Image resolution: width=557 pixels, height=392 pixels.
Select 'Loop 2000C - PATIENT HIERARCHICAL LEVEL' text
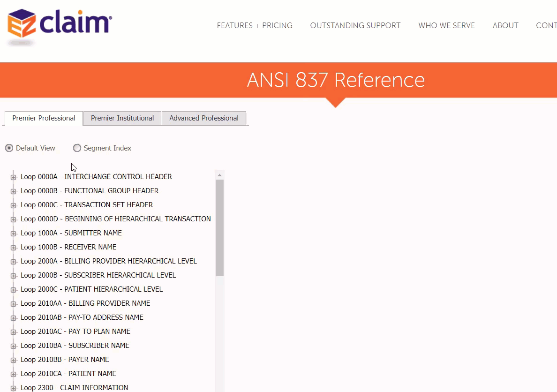pos(91,289)
